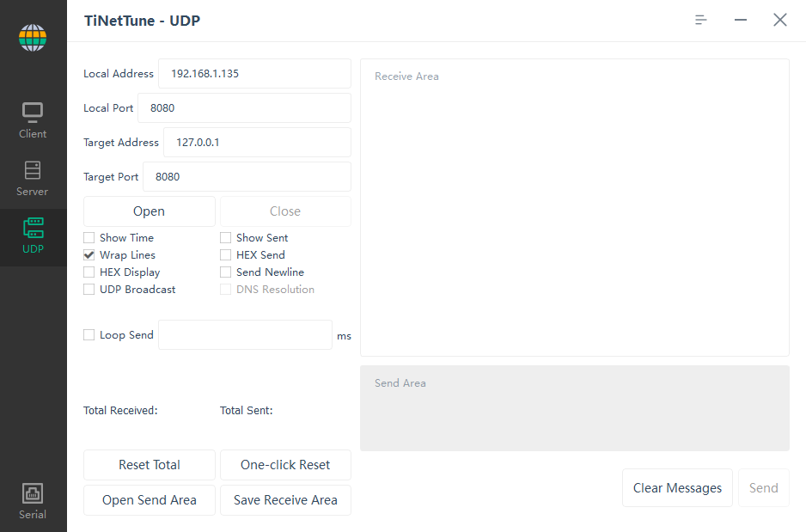This screenshot has width=806, height=532.
Task: Click the Target Address input field
Action: point(256,142)
